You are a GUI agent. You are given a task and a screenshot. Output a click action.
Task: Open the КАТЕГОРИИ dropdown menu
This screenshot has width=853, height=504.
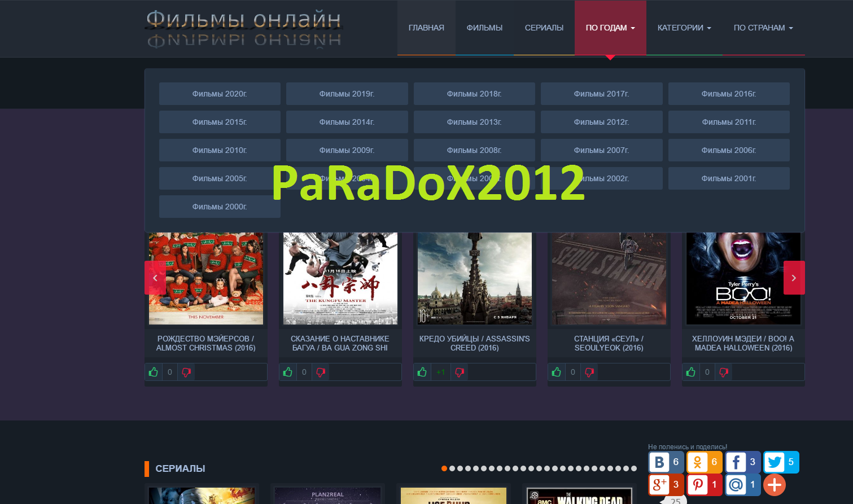684,28
